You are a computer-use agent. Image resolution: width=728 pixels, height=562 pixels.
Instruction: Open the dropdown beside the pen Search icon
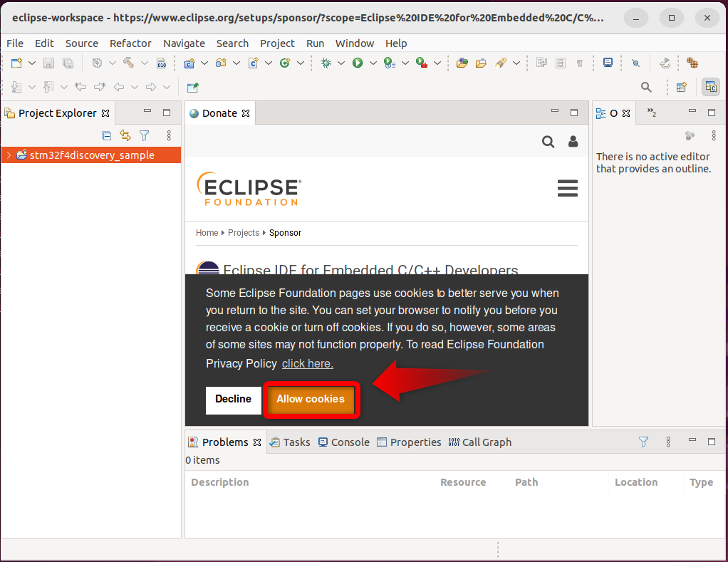click(x=516, y=63)
